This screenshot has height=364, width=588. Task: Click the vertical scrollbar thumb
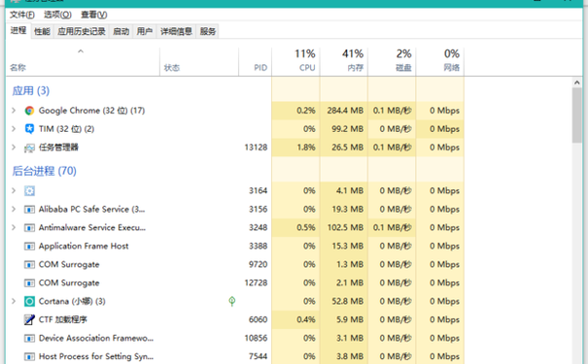577,116
